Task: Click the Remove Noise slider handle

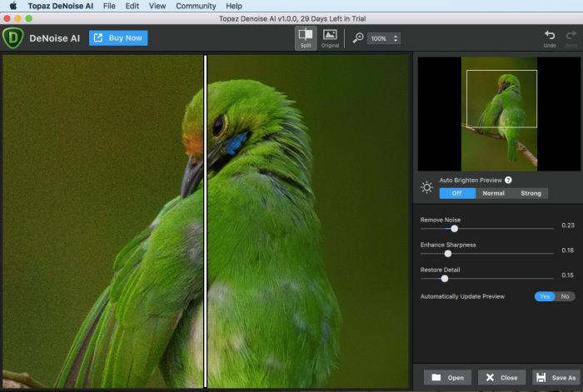Action: point(454,228)
